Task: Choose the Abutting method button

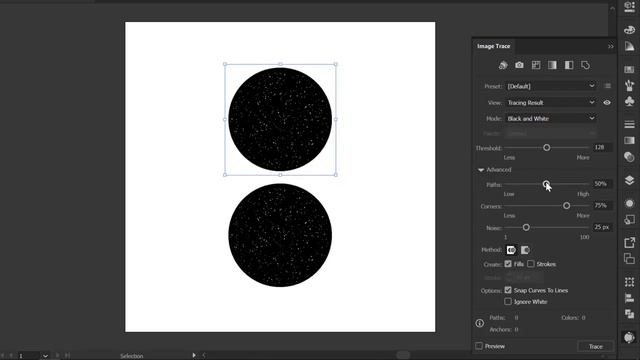Action: coord(511,250)
